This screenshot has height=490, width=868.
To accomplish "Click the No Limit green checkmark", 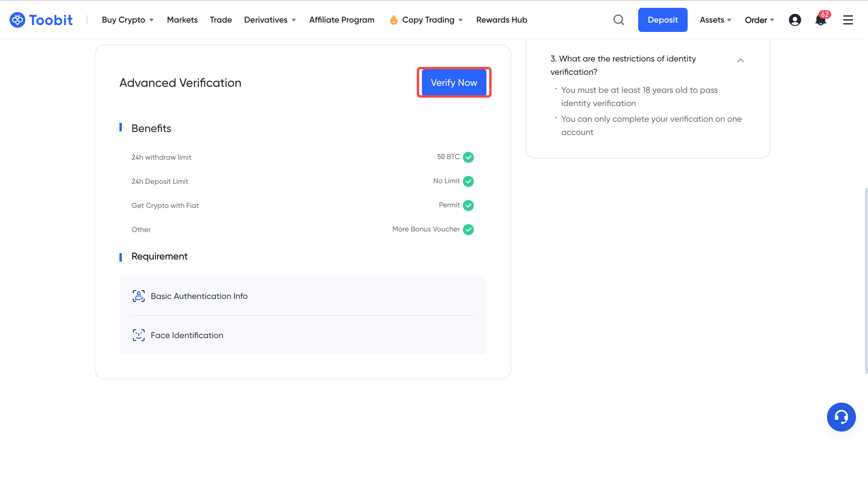I will pyautogui.click(x=468, y=181).
